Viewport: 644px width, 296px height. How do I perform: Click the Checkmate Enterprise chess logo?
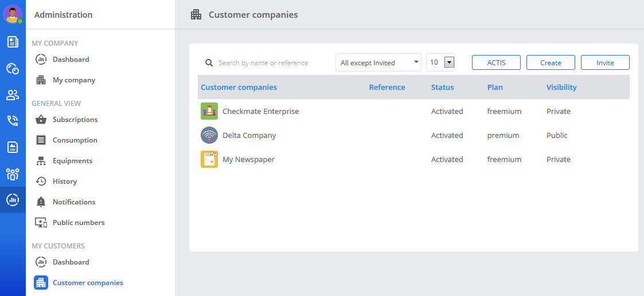tap(209, 111)
